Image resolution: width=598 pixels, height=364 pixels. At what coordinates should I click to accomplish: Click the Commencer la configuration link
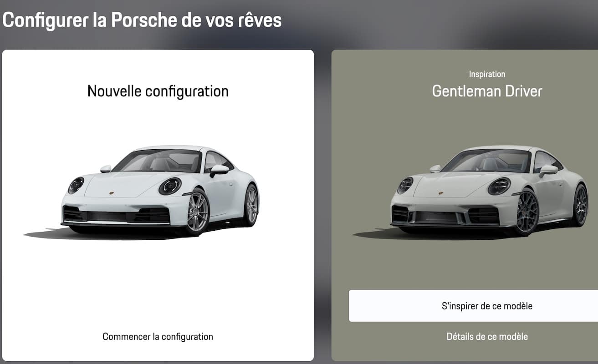(x=158, y=337)
